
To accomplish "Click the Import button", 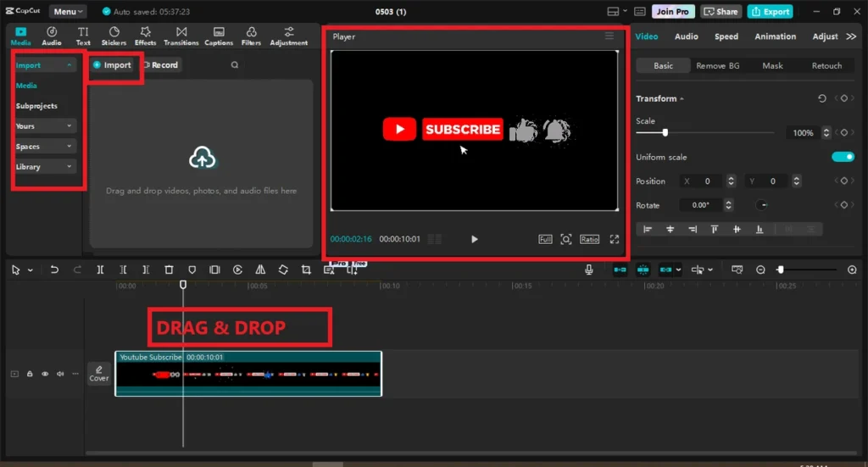I will click(x=113, y=64).
